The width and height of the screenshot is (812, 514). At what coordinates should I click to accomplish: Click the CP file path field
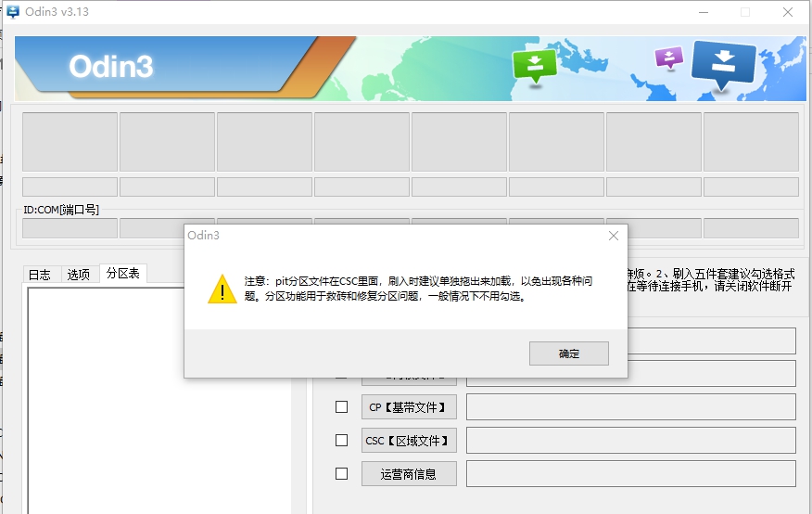pyautogui.click(x=630, y=406)
